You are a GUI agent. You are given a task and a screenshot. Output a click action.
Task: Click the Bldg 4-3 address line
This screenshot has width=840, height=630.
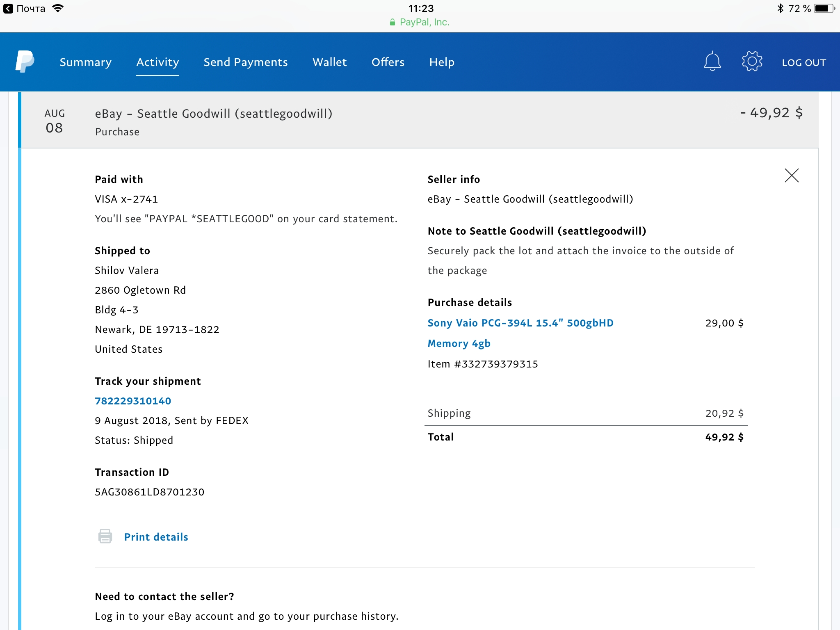(116, 310)
